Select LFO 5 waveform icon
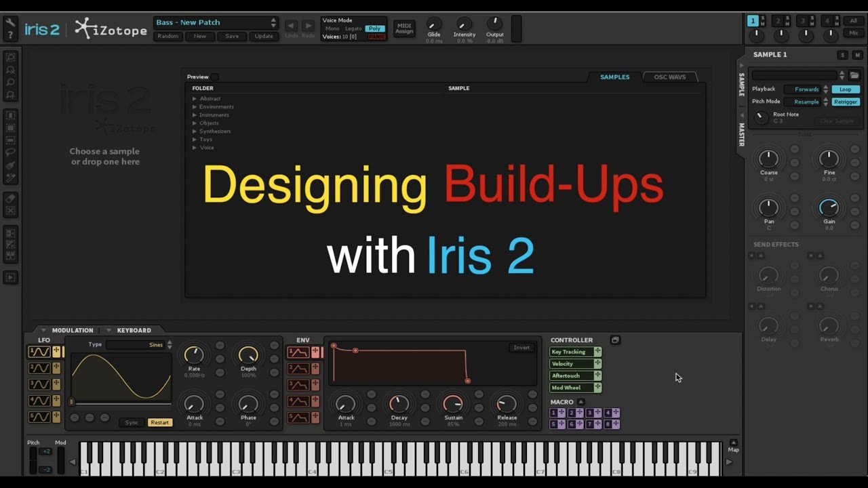The height and width of the screenshot is (488, 868). tap(39, 417)
